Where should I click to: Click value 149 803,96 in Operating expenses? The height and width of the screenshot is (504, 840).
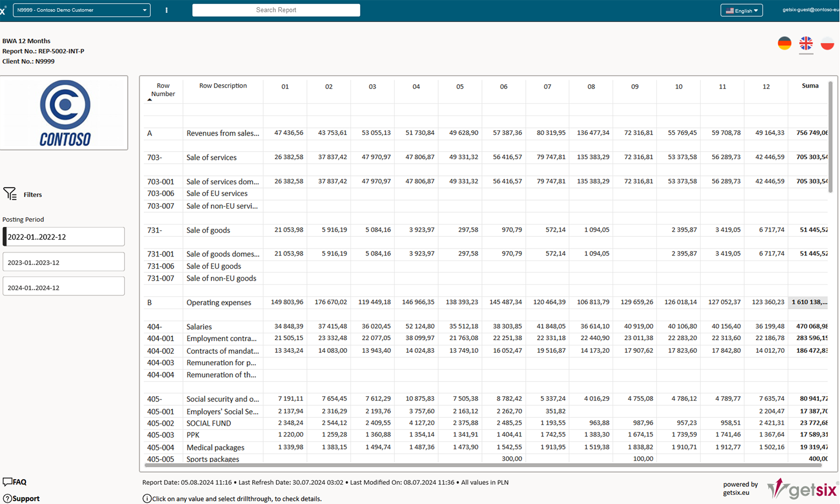[287, 302]
